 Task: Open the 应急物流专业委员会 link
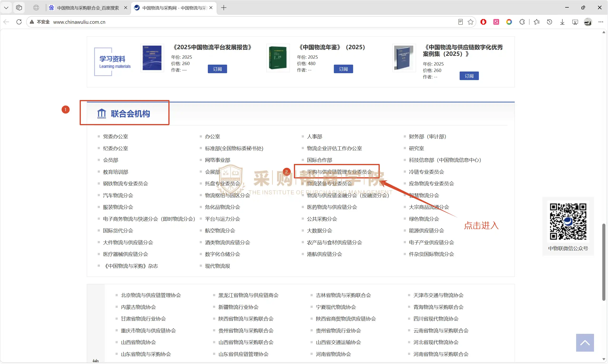(431, 183)
